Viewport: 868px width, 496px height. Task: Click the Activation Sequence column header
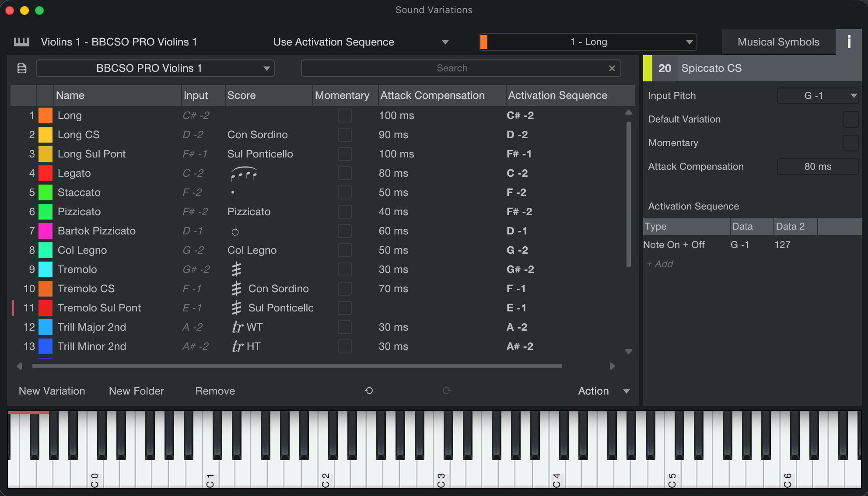click(570, 95)
